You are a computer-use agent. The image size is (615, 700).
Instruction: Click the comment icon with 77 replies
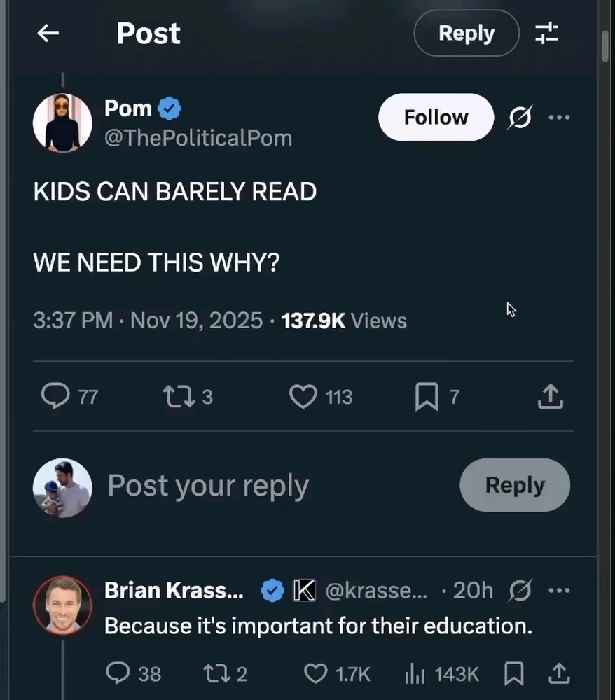click(55, 397)
